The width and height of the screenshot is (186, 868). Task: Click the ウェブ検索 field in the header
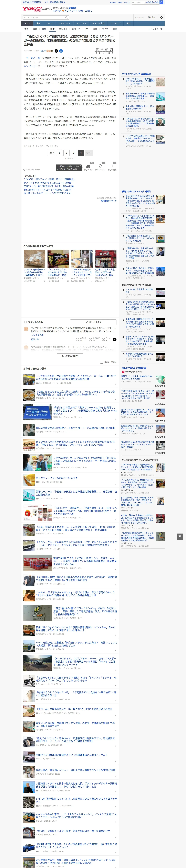point(138,2)
